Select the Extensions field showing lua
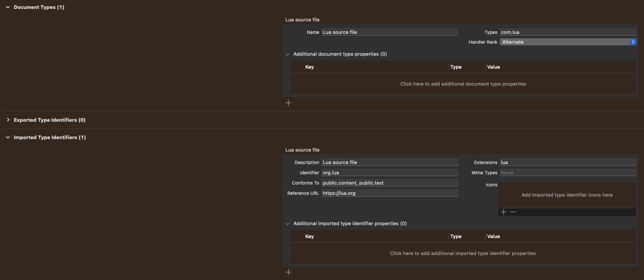 pos(568,162)
